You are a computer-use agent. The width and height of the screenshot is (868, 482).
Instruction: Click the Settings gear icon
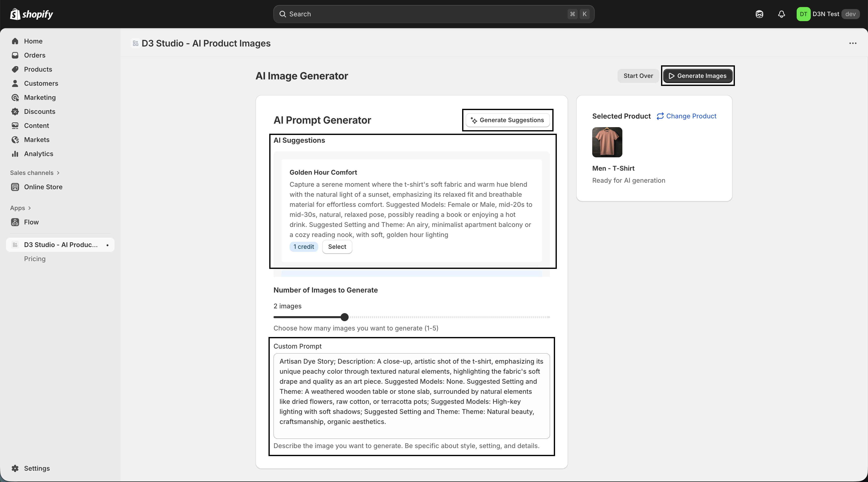click(x=15, y=468)
